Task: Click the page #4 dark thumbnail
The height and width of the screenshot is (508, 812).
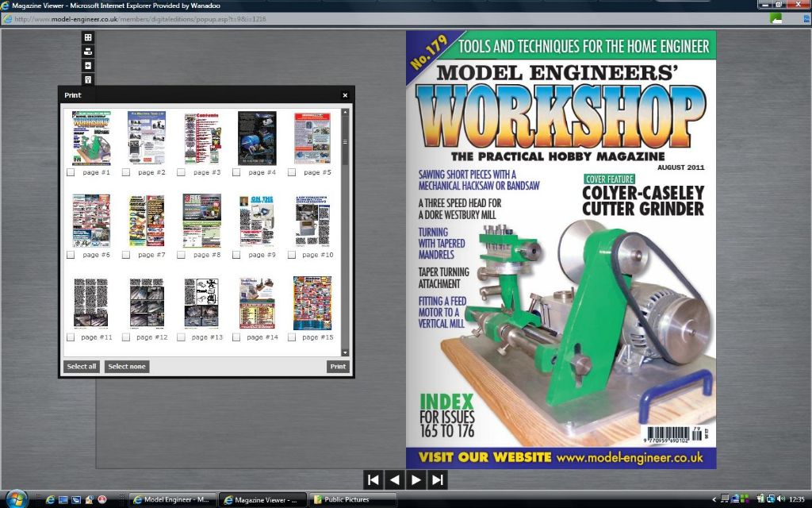Action: [257, 138]
